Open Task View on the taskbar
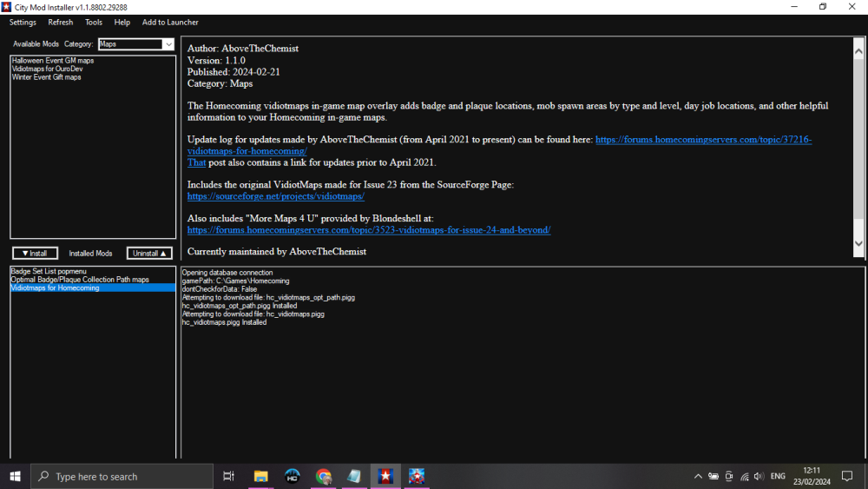868x489 pixels. (x=228, y=476)
